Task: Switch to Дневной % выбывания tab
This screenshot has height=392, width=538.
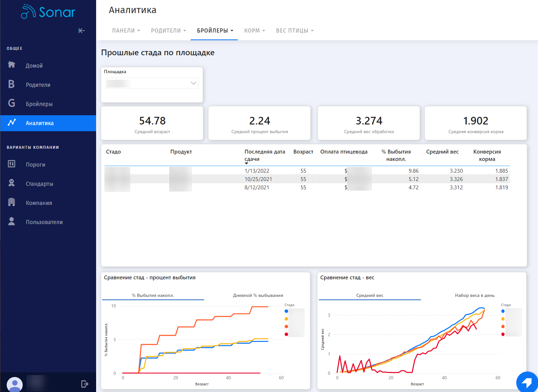Action: [x=258, y=296]
